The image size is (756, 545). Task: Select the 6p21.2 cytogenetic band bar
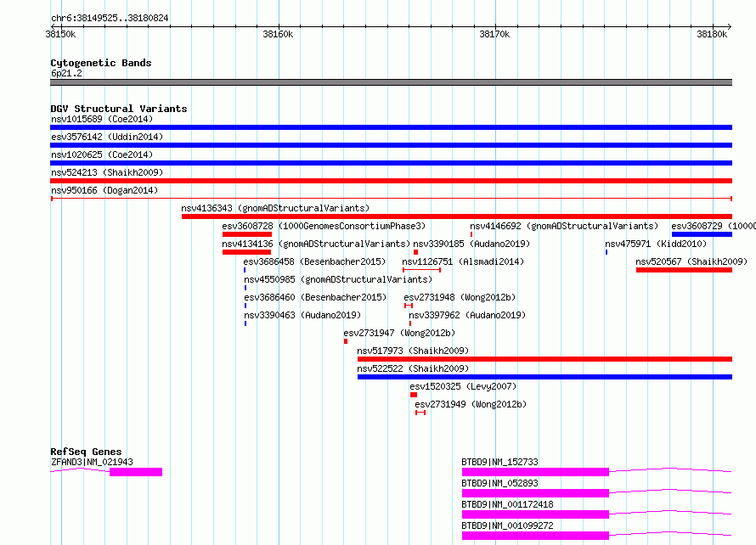(391, 82)
